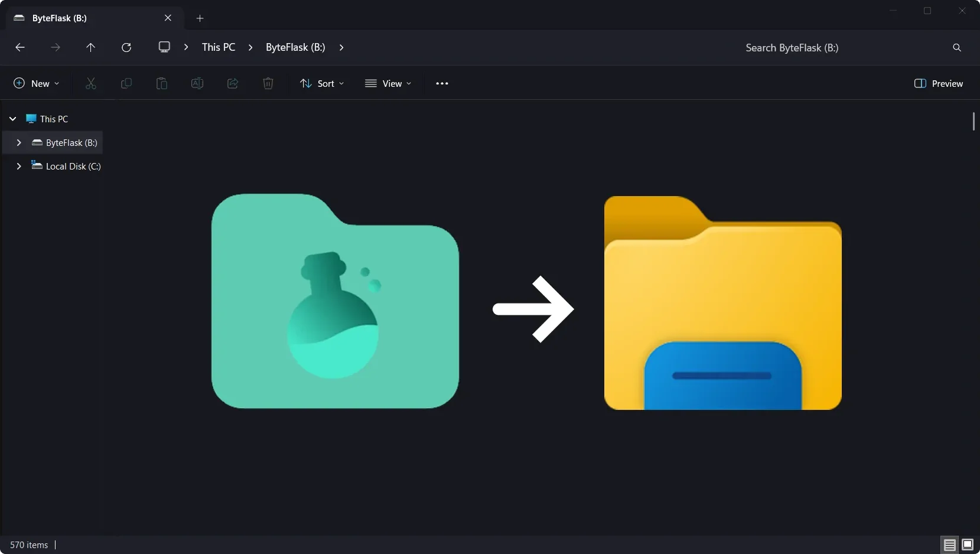
Task: Open chevron after ByteFlask (B:) in breadcrumb
Action: [x=341, y=47]
